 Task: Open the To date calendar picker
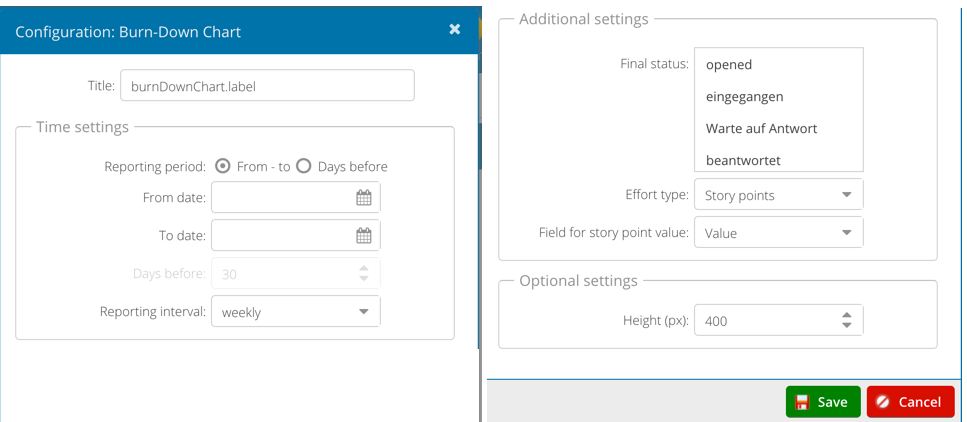coord(364,236)
